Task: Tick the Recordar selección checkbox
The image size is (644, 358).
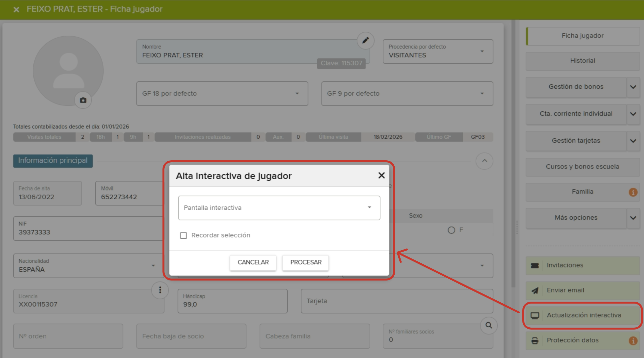Action: pos(183,235)
